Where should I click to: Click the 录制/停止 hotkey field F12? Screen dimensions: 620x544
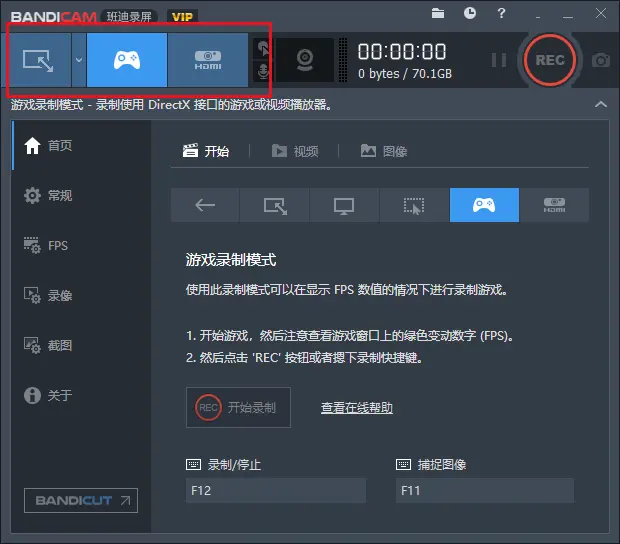pyautogui.click(x=276, y=491)
